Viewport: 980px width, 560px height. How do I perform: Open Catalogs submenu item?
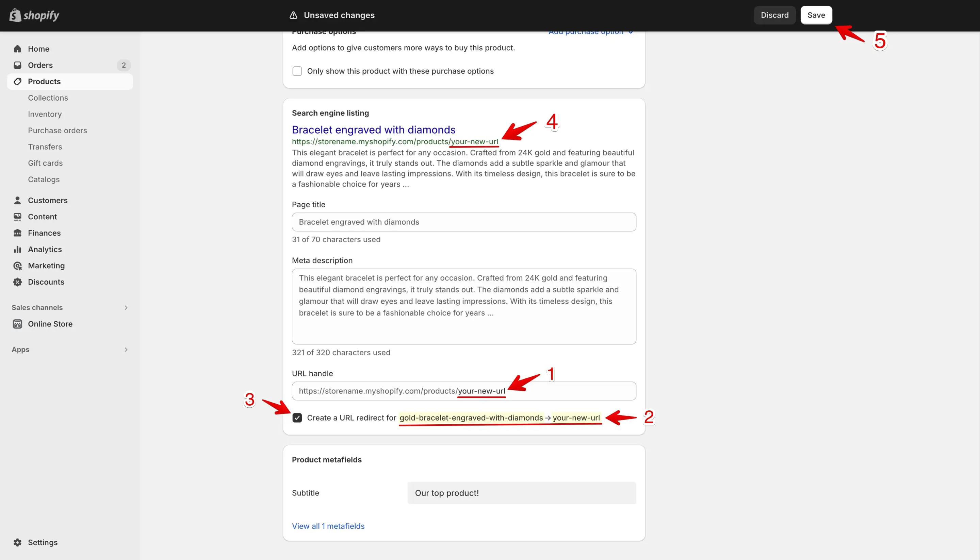coord(44,179)
